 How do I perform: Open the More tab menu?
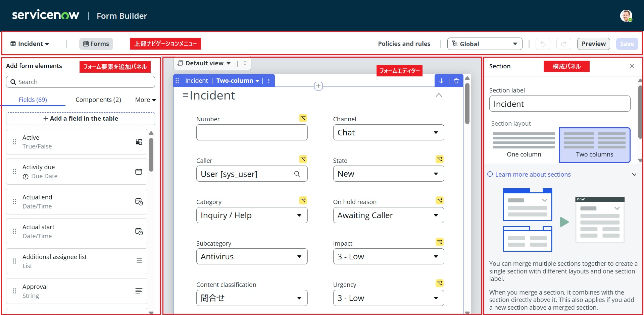[145, 100]
